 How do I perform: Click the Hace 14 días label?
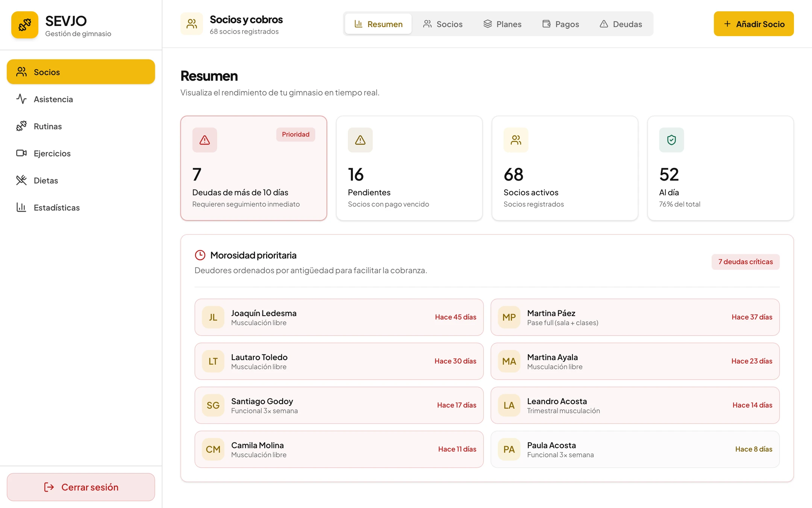click(x=752, y=405)
